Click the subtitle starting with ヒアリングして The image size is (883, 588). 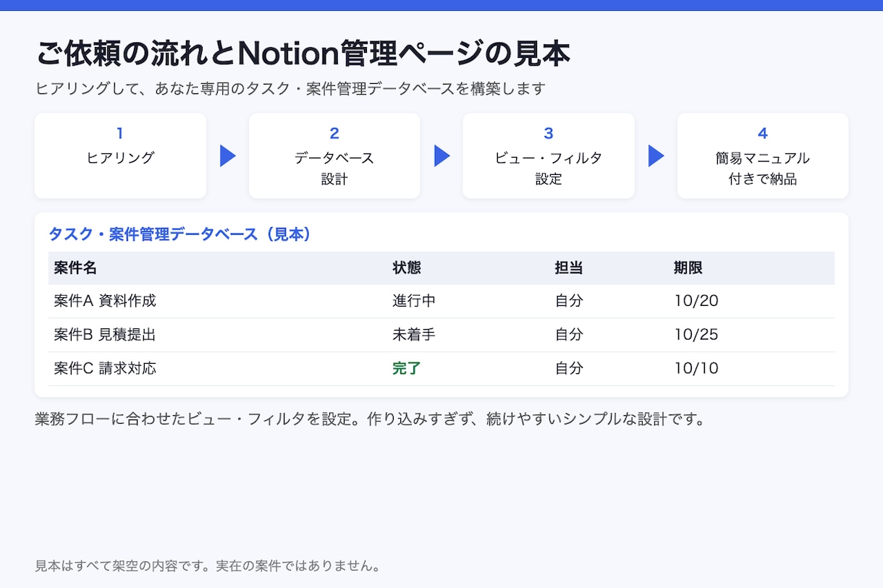pos(290,89)
